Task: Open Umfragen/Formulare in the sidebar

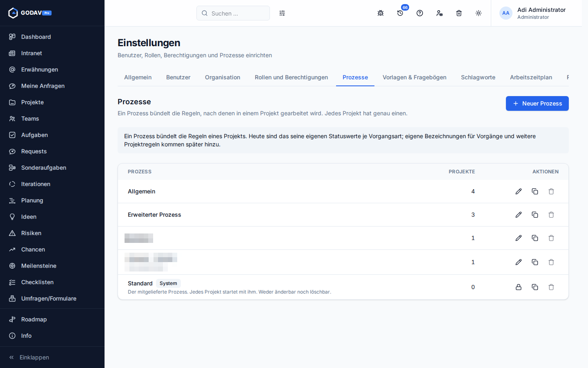Action: [52, 298]
